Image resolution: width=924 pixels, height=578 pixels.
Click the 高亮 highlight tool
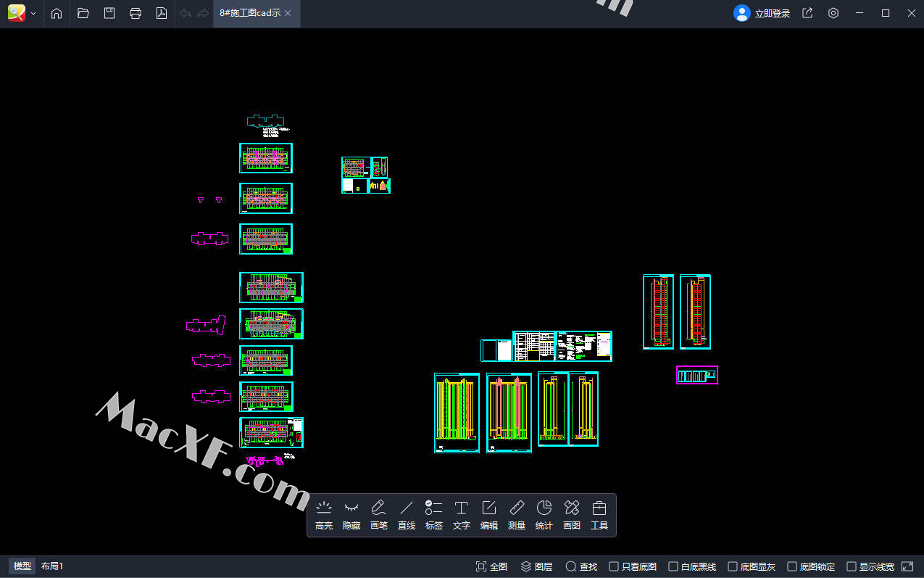tap(324, 515)
